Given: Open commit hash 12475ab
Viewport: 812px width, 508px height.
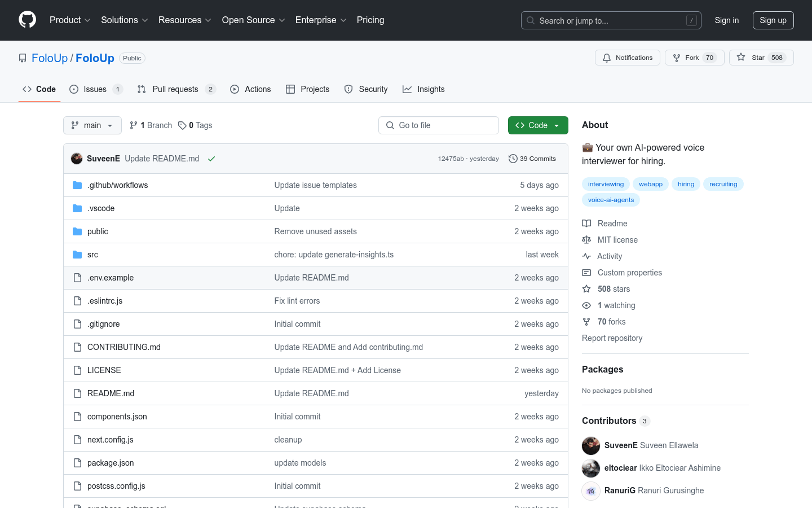Looking at the screenshot, I should [451, 159].
